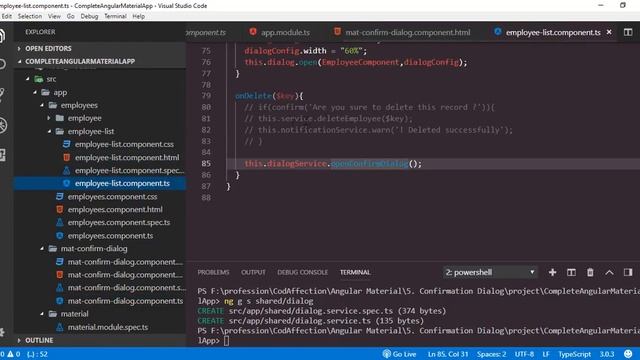640x360 pixels.
Task: Open the Edit menu
Action: (x=6, y=16)
